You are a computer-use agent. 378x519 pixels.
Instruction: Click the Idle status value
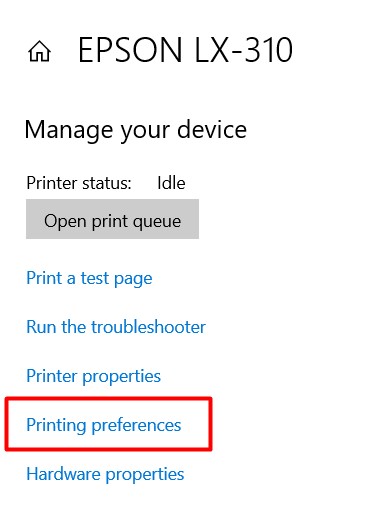[x=171, y=183]
